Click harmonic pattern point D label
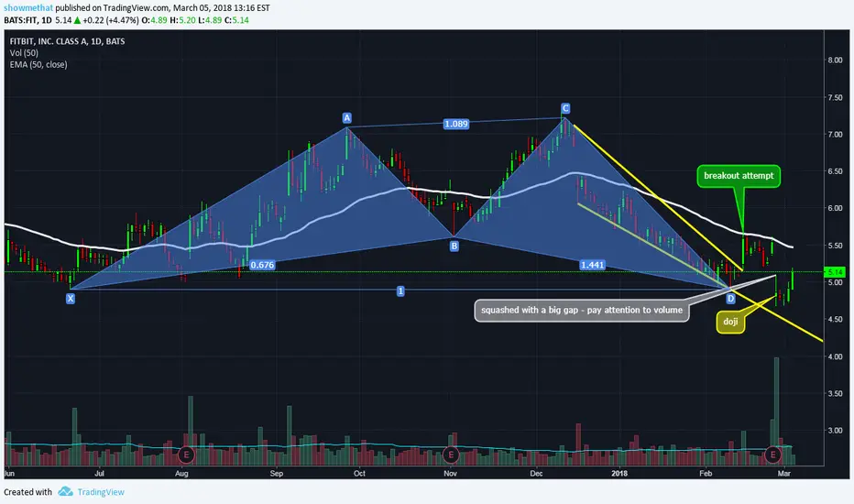Image resolution: width=854 pixels, height=504 pixels. click(x=731, y=298)
